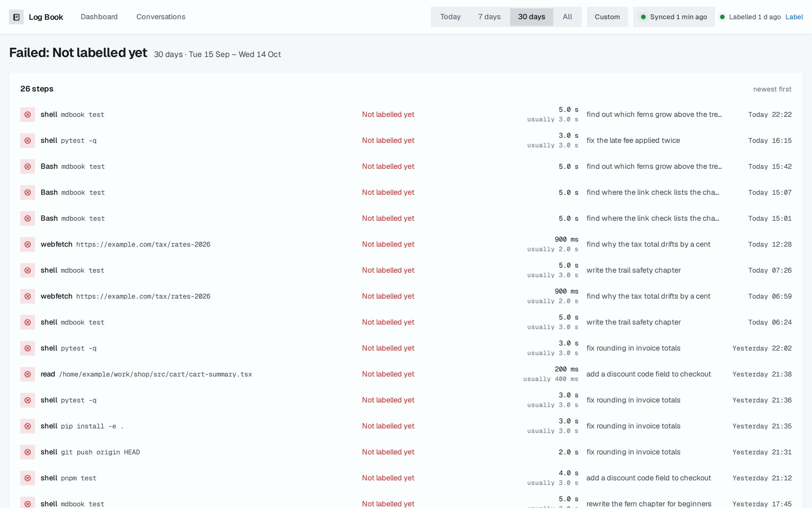Click failed icon on webfetch row at 06:59

pyautogui.click(x=28, y=296)
